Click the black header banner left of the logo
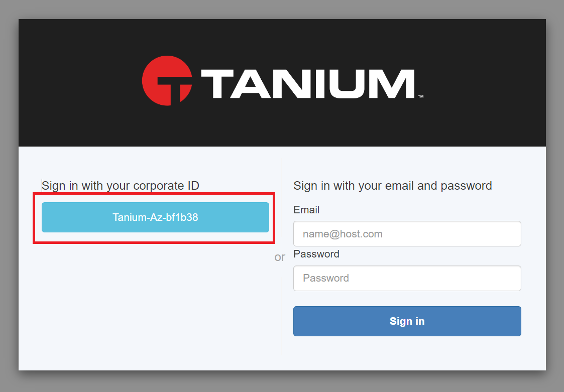Viewport: 564px width, 392px height. point(75,83)
